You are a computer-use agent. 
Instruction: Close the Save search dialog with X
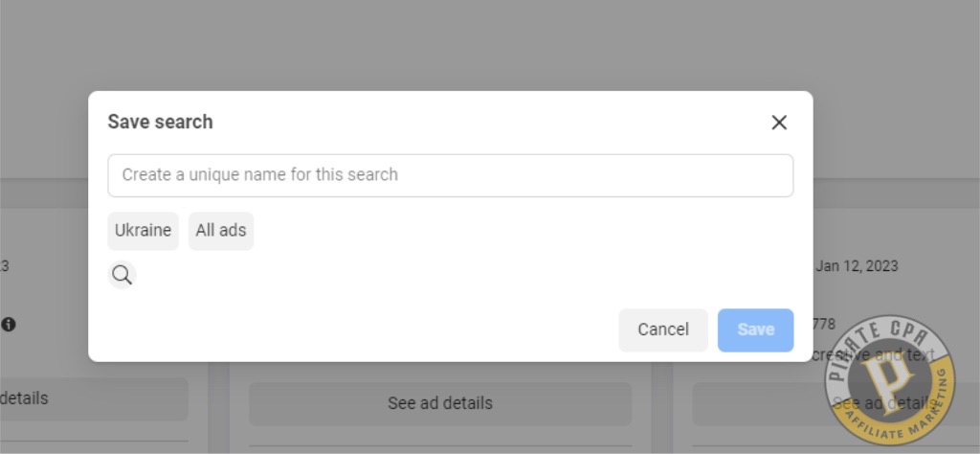pos(779,123)
